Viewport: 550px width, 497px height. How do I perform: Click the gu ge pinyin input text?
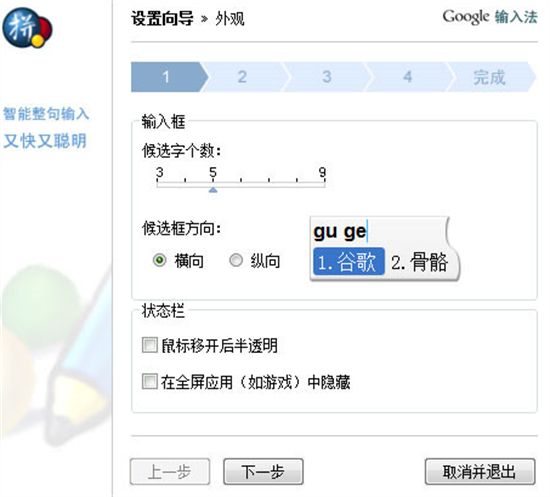340,231
